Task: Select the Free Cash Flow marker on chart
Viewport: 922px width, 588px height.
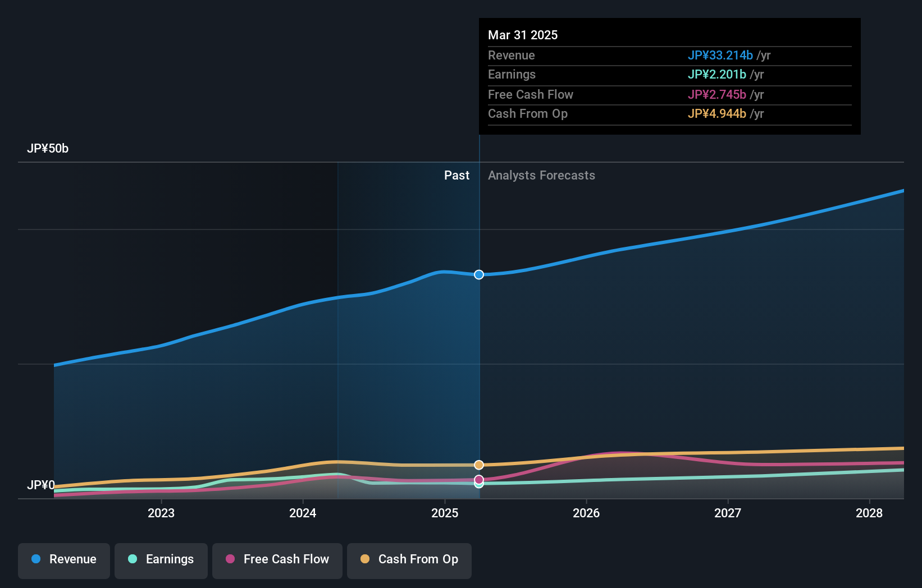Action: (x=478, y=479)
